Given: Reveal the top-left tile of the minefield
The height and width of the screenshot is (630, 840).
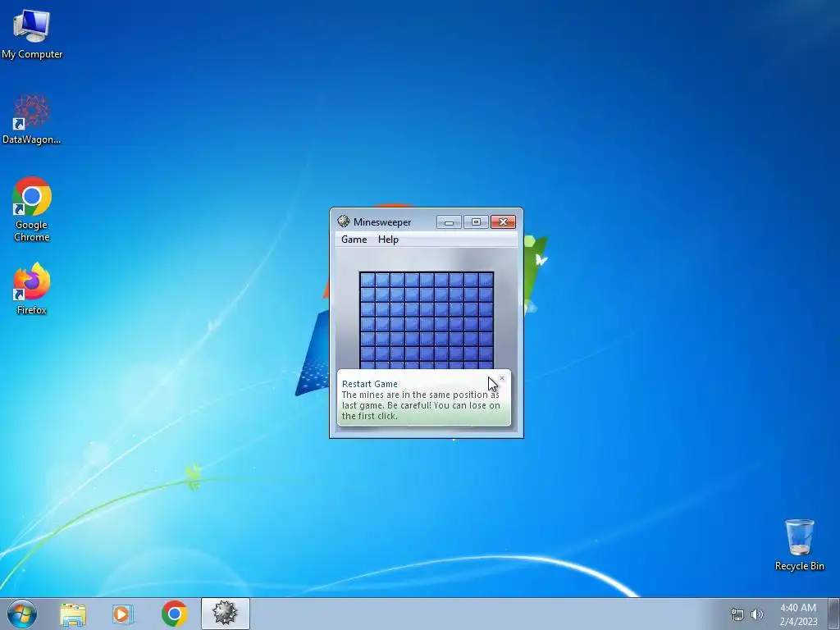Looking at the screenshot, I should 367,280.
